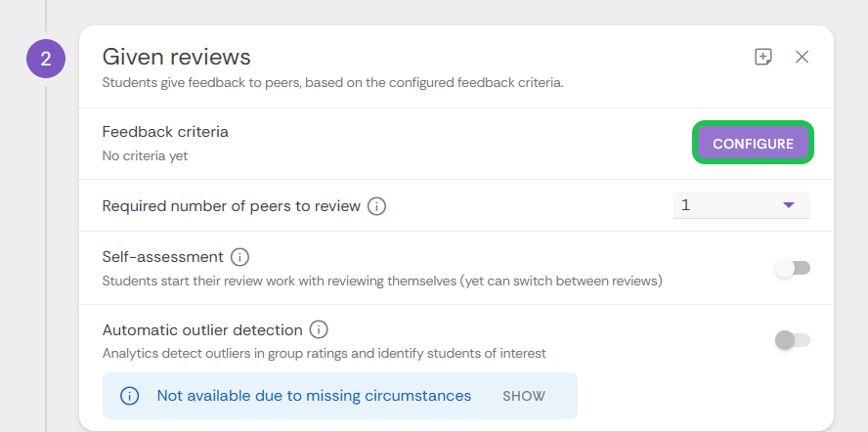Click the "Automatic outlier detection" label text
This screenshot has width=868, height=432.
tap(201, 329)
